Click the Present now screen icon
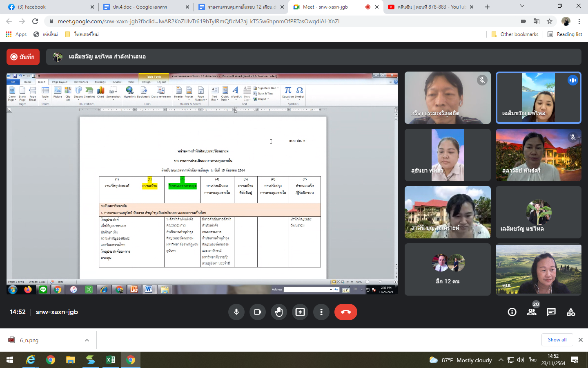The image size is (588, 368). [300, 312]
